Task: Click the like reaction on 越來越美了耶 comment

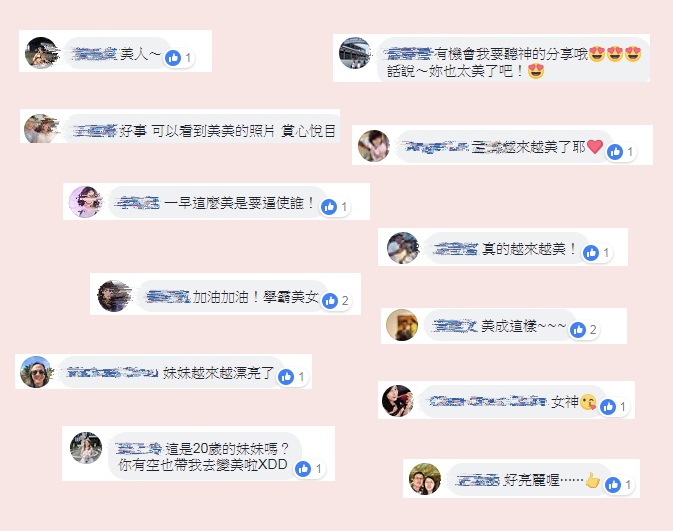Action: point(615,152)
